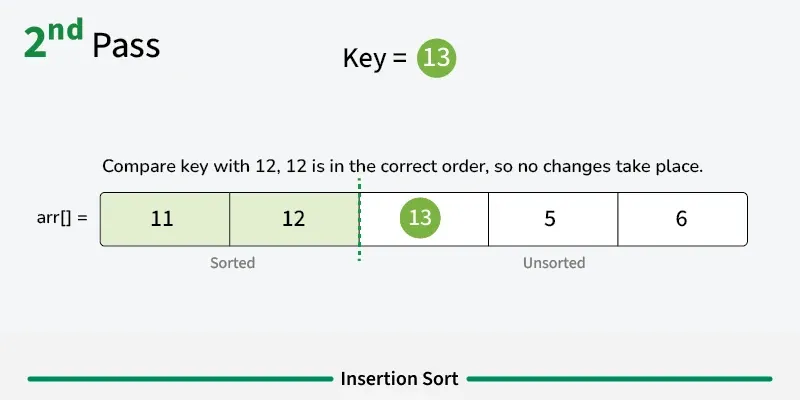Click the Insertion Sort footer title
Screen dimensions: 800x400
point(399,379)
